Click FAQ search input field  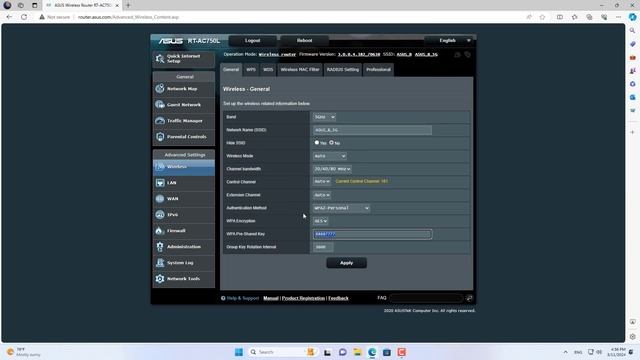(x=426, y=298)
